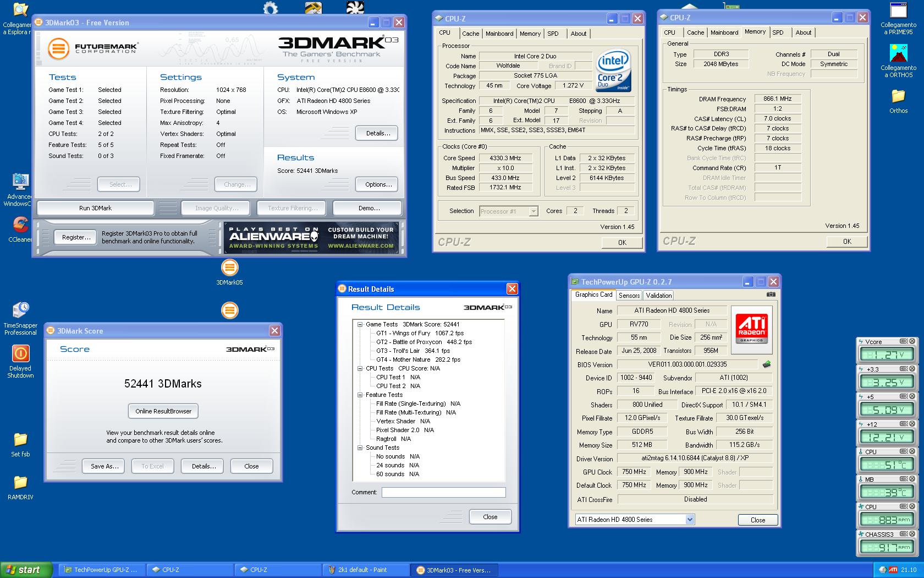Open TimeSnapper Professional desktop icon
The height and width of the screenshot is (578, 924).
point(20,318)
